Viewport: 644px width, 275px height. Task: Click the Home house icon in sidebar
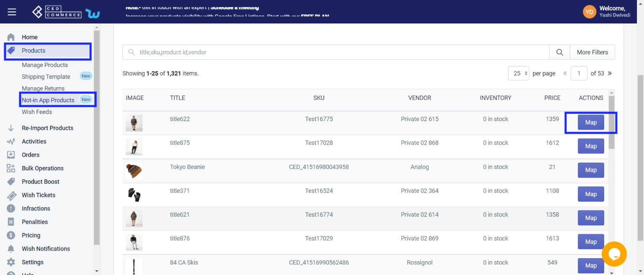pyautogui.click(x=11, y=37)
